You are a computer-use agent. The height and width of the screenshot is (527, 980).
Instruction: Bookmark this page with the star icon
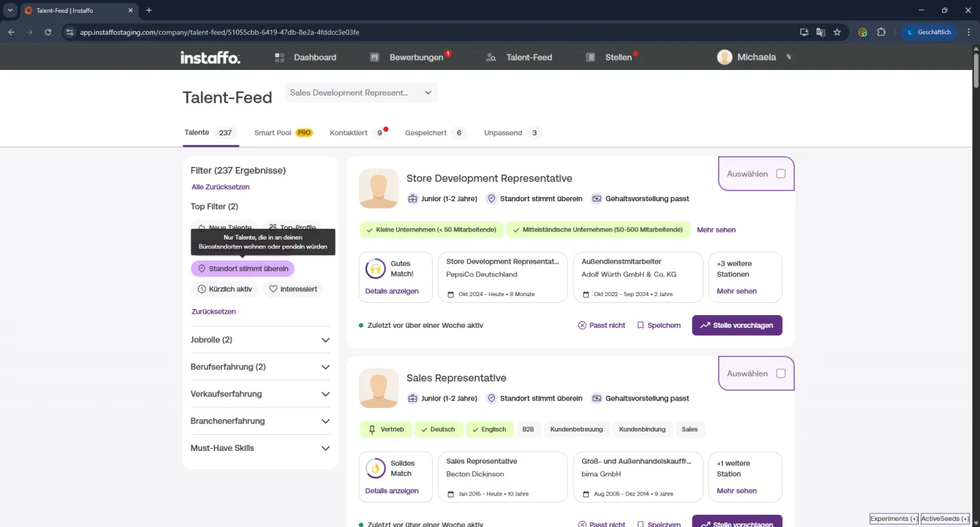point(837,32)
